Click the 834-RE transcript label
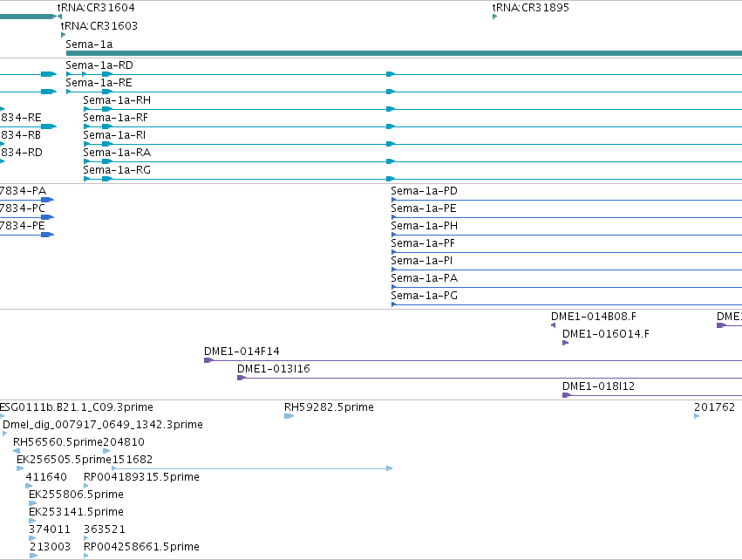 (21, 118)
